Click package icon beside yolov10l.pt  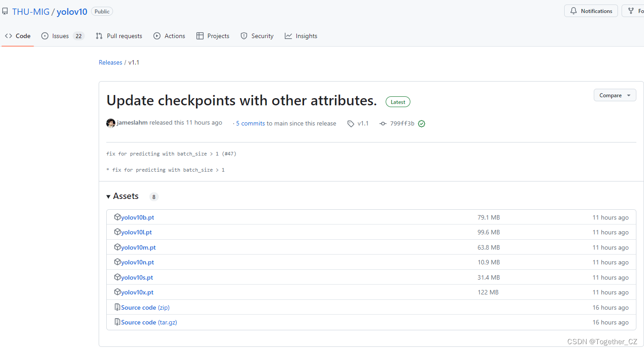(117, 232)
